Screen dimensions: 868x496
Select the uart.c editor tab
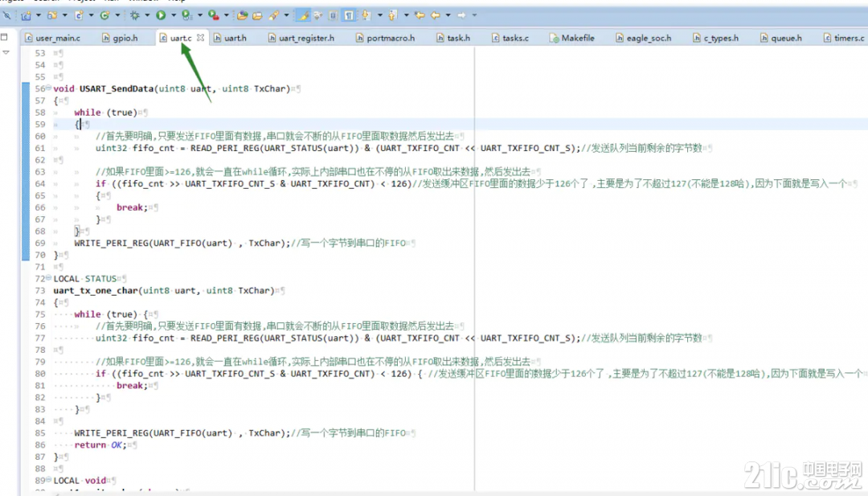(181, 39)
